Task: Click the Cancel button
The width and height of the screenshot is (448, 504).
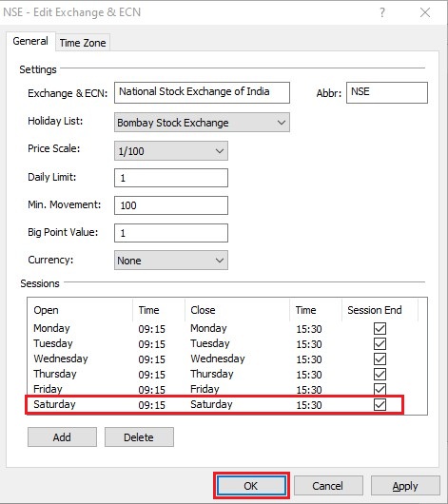Action: click(328, 485)
